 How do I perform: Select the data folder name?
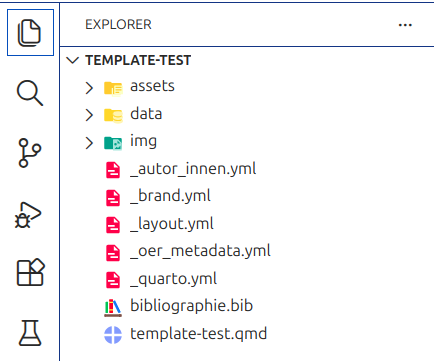point(146,114)
